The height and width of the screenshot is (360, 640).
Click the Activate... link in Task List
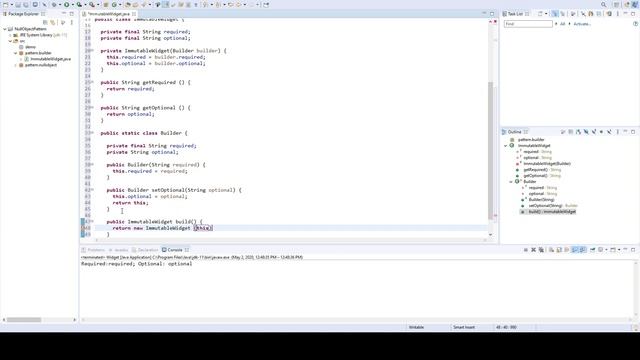click(x=582, y=24)
